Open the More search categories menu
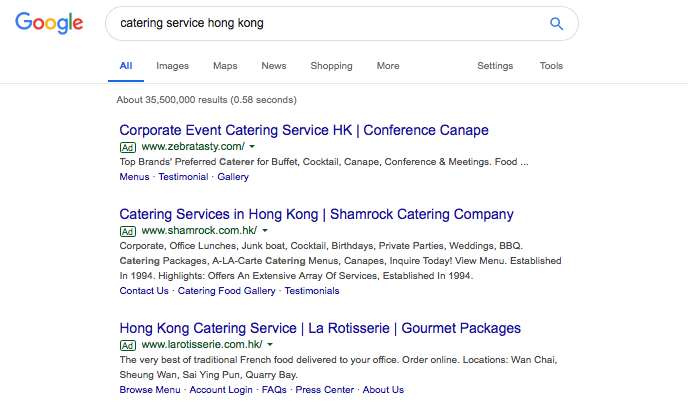Image resolution: width=688 pixels, height=417 pixels. click(388, 66)
